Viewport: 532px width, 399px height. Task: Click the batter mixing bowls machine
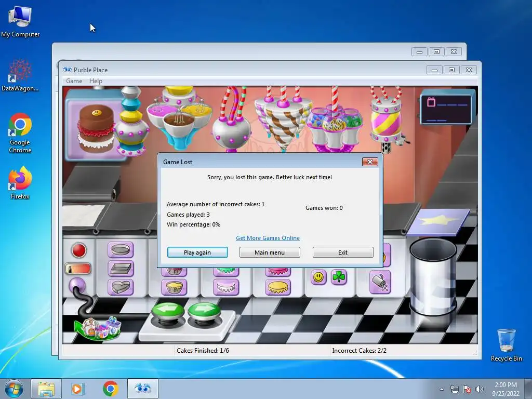pyautogui.click(x=179, y=118)
